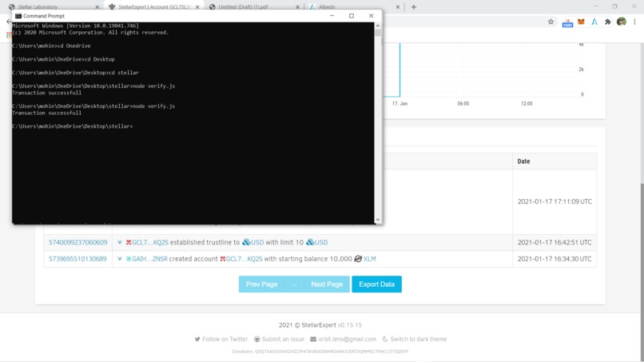Maximize the Command Prompt window
The image size is (644, 362).
click(352, 16)
